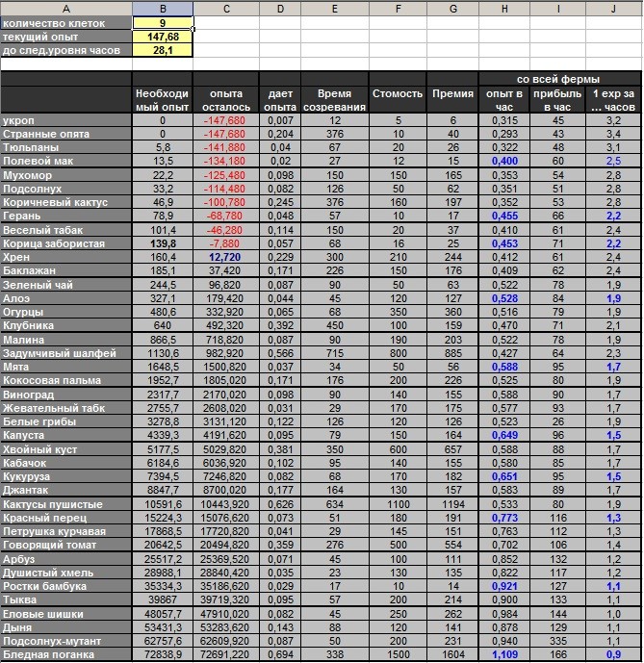Select 'Тюльпаны' row label
The width and height of the screenshot is (644, 663).
[x=66, y=147]
